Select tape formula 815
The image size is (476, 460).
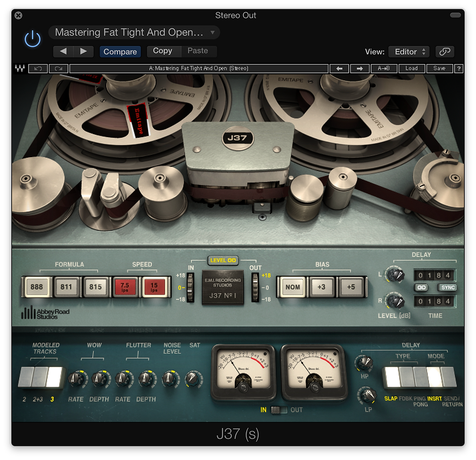(95, 287)
